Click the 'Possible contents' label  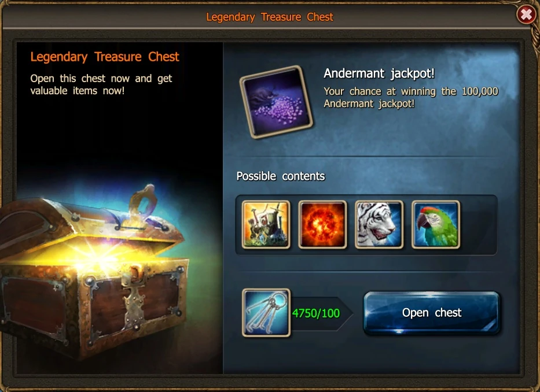click(x=281, y=176)
